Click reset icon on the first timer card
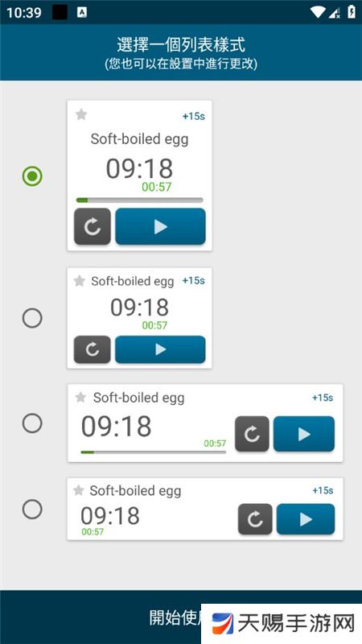The image size is (362, 644). 93,226
